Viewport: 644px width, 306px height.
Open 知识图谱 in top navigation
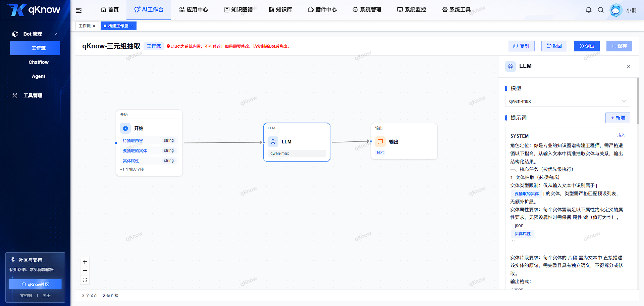click(238, 10)
